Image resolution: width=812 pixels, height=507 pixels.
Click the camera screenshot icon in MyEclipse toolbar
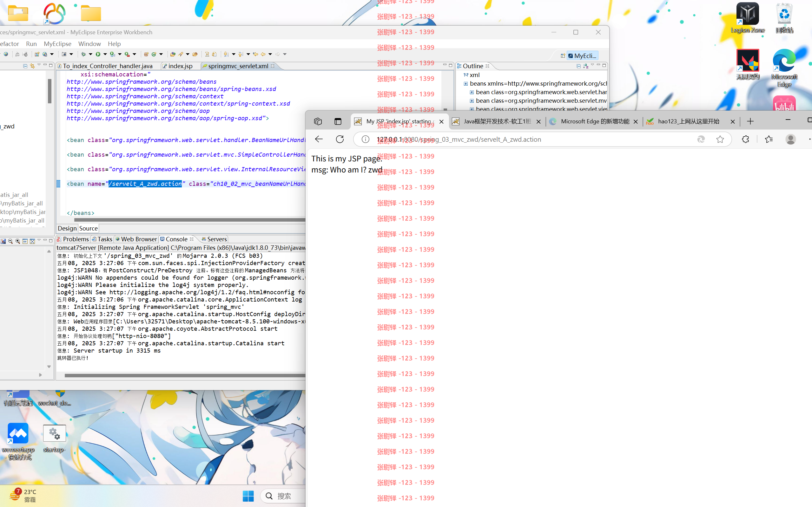(x=64, y=54)
